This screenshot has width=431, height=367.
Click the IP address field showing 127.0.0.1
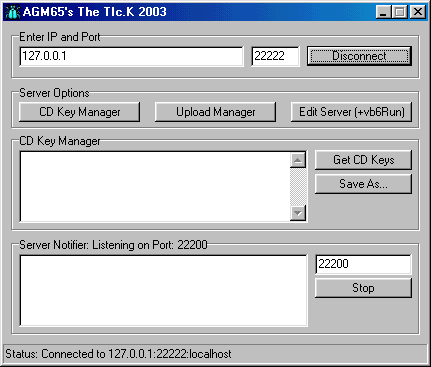131,56
